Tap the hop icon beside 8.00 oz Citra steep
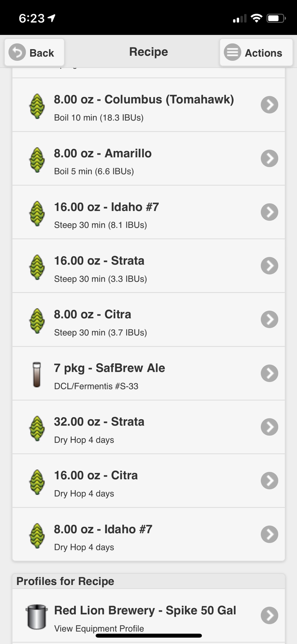This screenshot has width=297, height=644. point(37,321)
